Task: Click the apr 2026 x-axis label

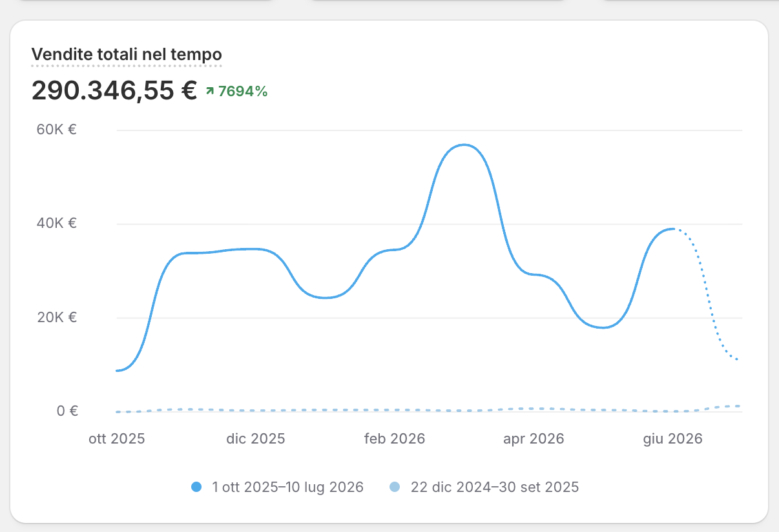Action: 534,439
